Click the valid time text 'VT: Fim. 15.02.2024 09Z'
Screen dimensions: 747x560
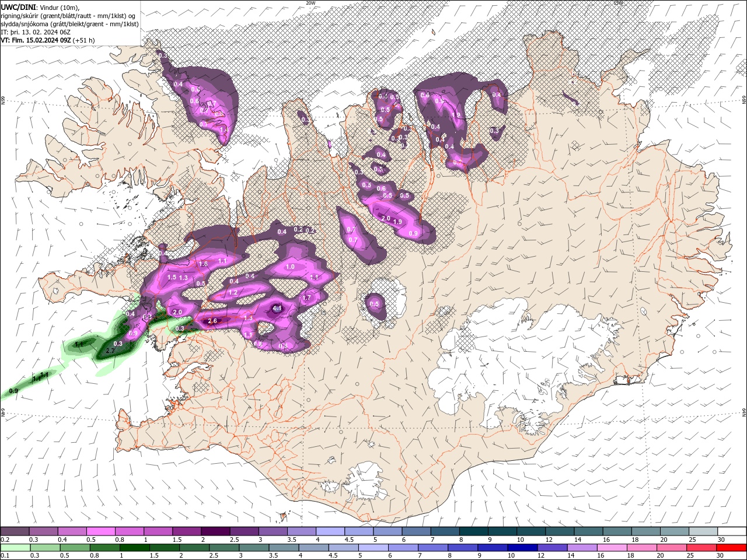pos(36,40)
